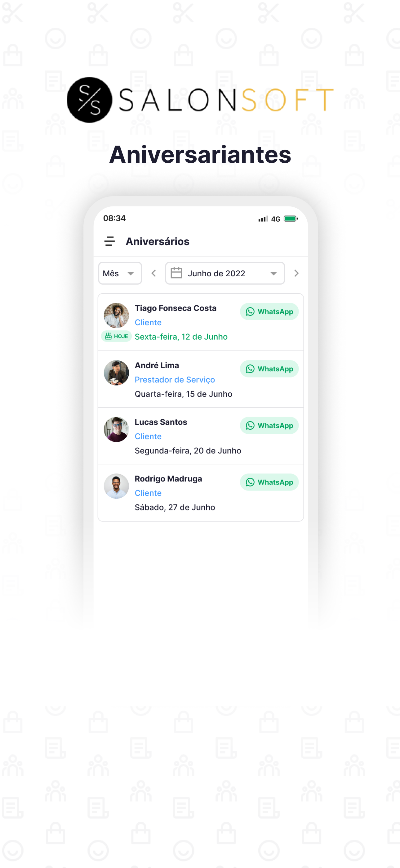
Task: Open the Mês period dropdown
Action: [120, 273]
